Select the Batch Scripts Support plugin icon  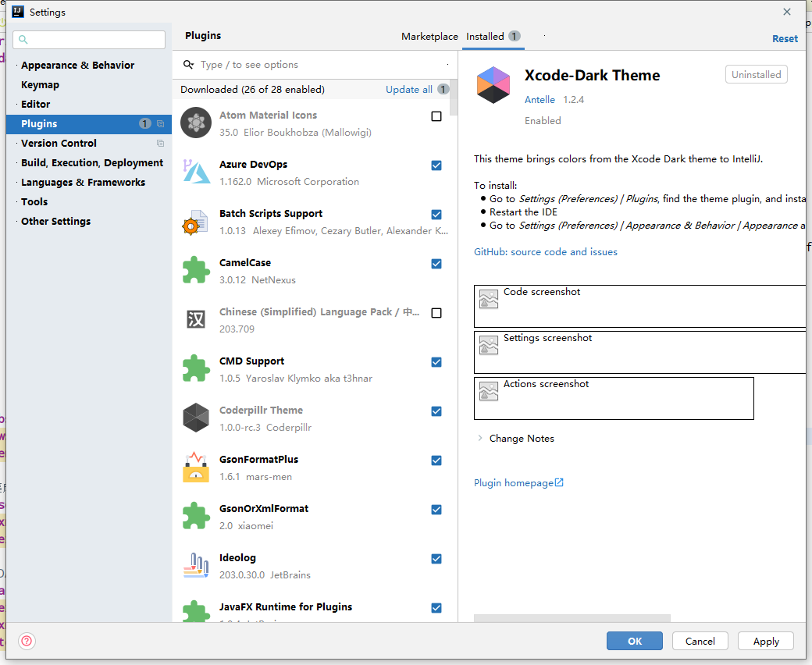[x=195, y=222]
